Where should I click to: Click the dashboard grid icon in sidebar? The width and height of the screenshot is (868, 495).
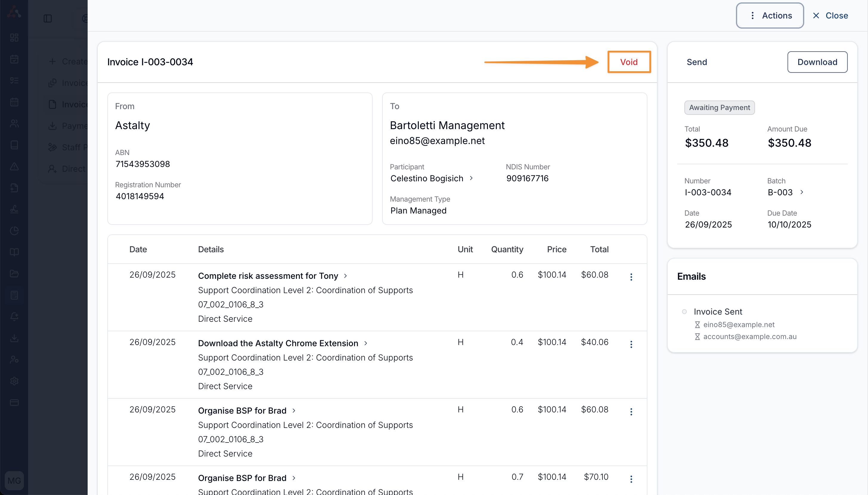click(x=14, y=37)
